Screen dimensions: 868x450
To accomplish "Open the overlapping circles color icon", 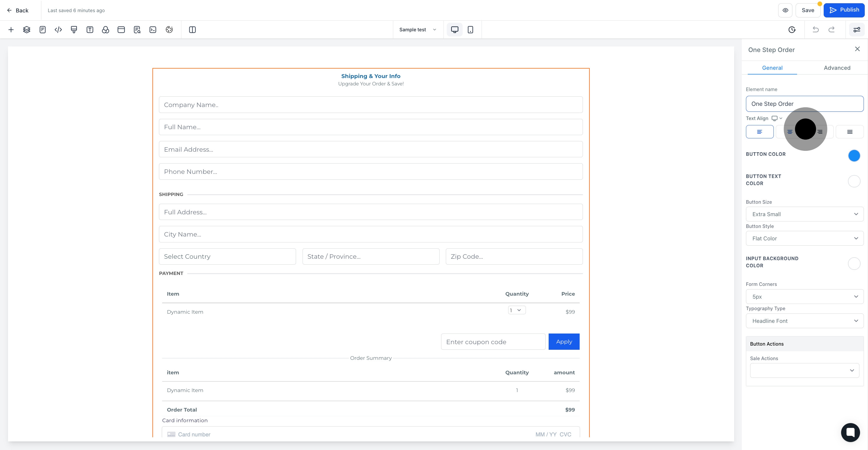I will 105,30.
